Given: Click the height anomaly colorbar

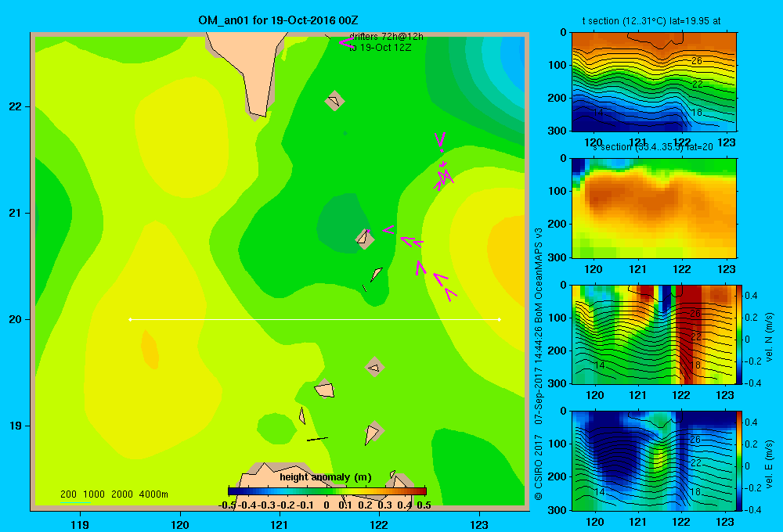Looking at the screenshot, I should click(327, 491).
